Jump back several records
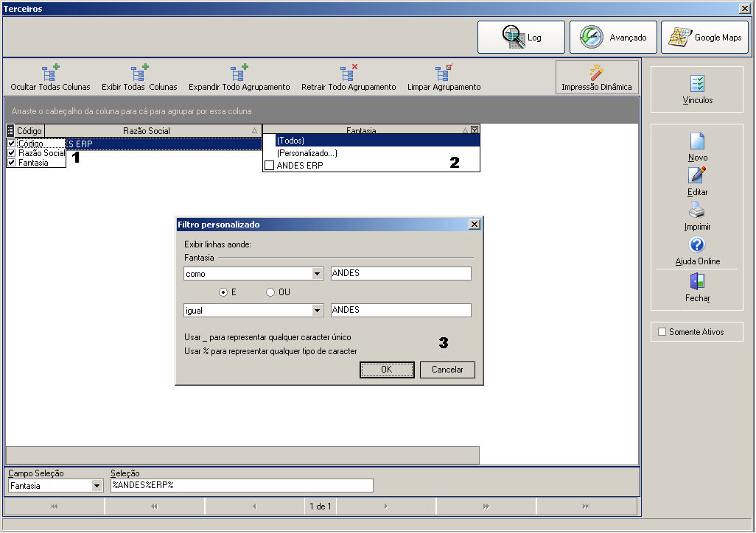 pos(154,506)
